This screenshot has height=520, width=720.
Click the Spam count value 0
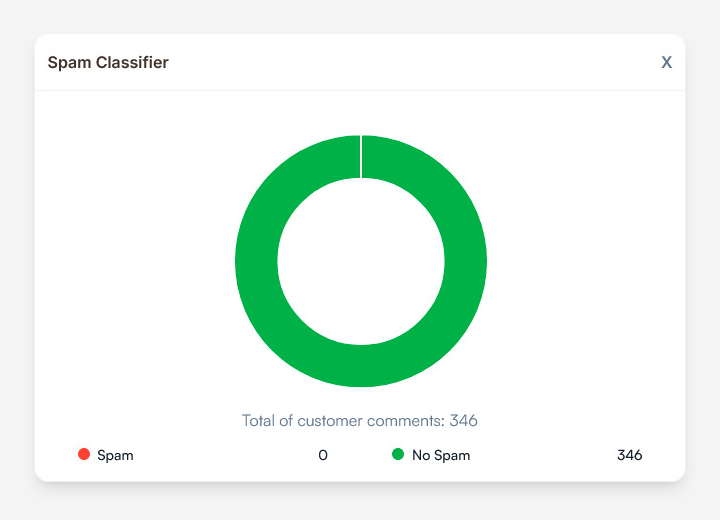pos(323,455)
